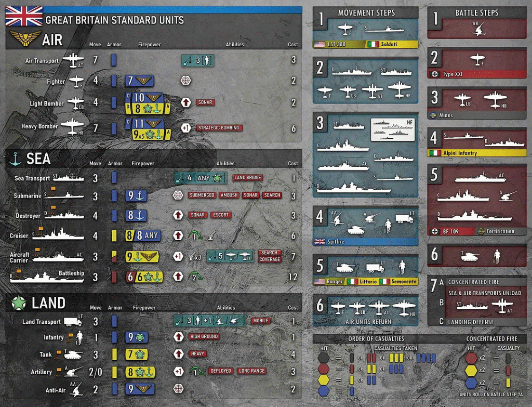Viewport: 532px width, 407px height.
Task: Open the MOVEMENT STEPS header
Action: click(x=366, y=12)
